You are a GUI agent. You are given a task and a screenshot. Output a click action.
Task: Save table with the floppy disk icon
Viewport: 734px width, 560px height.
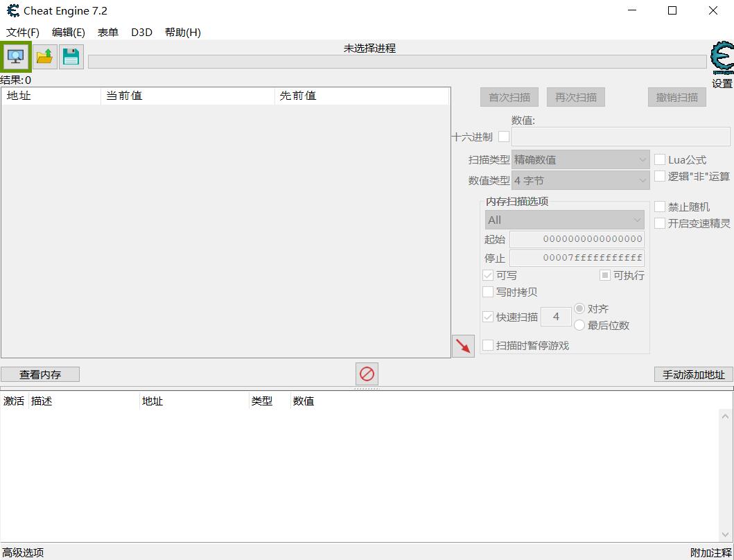point(71,57)
